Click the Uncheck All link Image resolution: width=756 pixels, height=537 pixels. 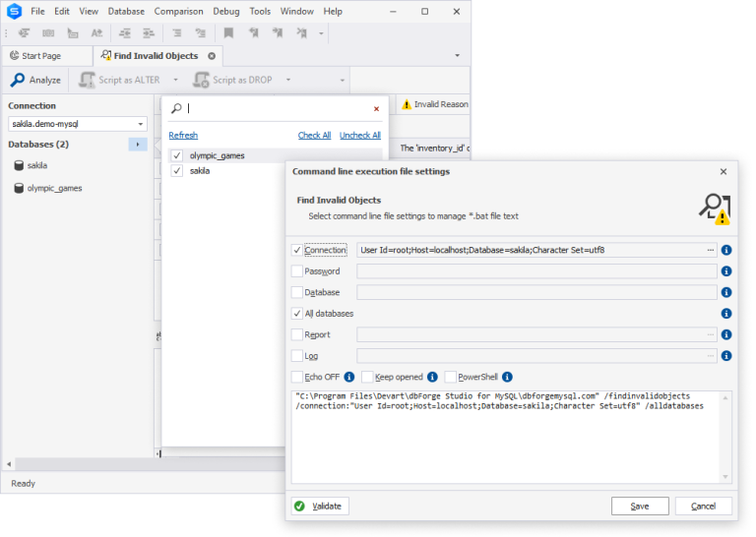(359, 136)
